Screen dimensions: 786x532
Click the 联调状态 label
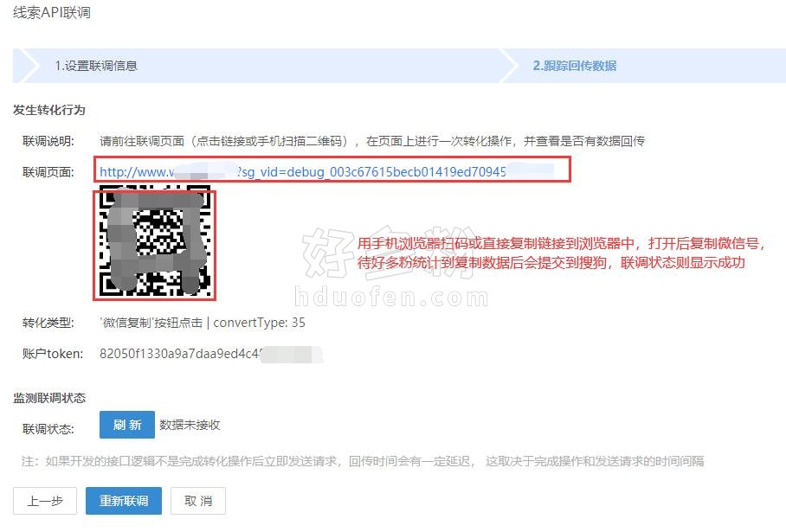point(48,429)
